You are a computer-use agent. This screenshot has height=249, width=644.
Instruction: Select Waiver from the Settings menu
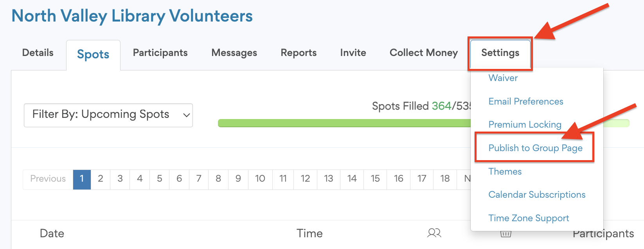(503, 78)
